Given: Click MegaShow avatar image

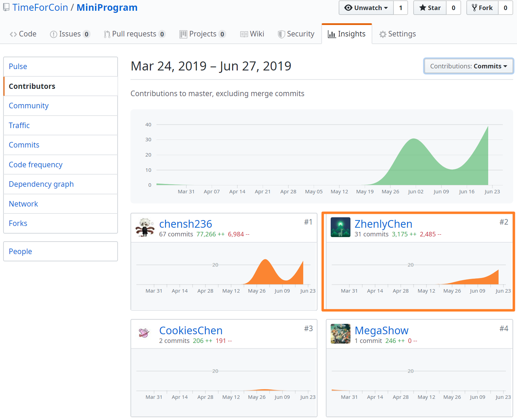Looking at the screenshot, I should tap(340, 334).
